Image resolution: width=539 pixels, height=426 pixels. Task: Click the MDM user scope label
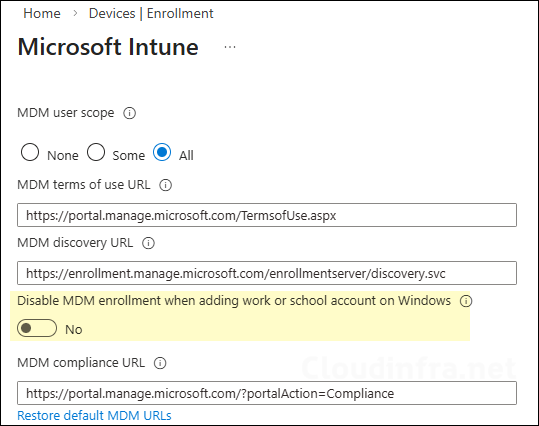66,113
